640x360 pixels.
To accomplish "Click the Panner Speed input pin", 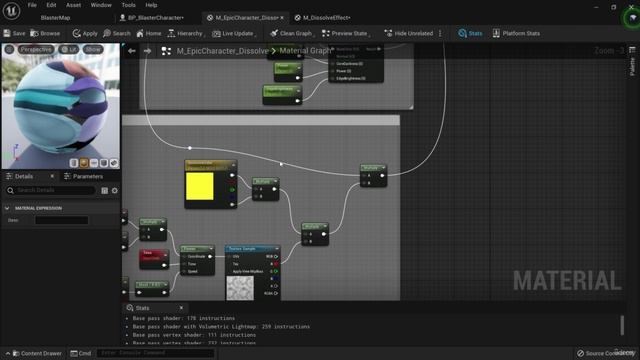I will pos(184,271).
